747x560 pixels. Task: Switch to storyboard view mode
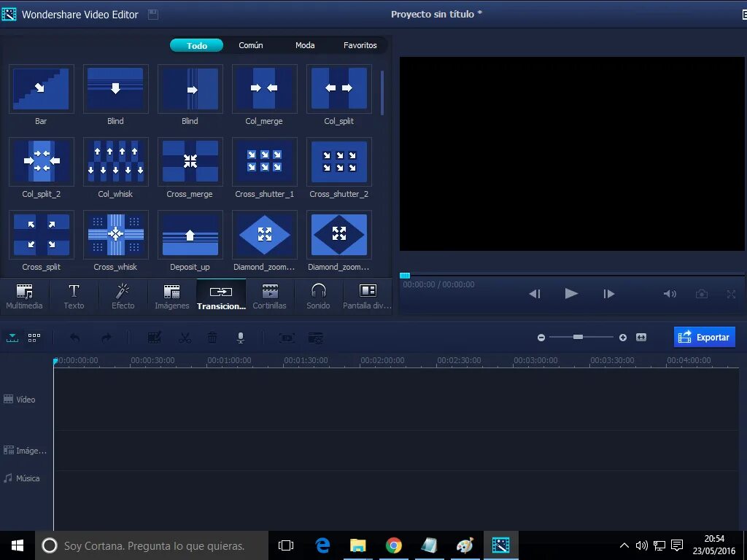click(x=34, y=338)
